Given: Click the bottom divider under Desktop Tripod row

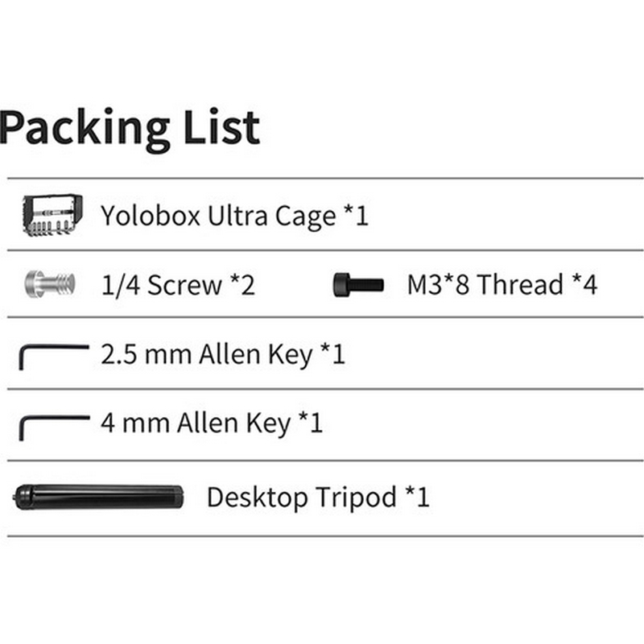Looking at the screenshot, I should point(322,536).
